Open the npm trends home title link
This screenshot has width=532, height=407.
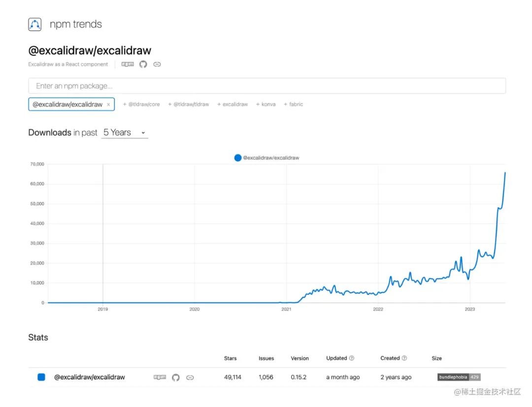(x=76, y=24)
